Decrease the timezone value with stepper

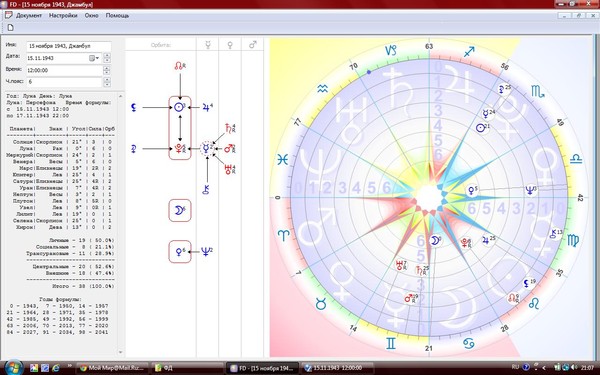click(x=107, y=84)
